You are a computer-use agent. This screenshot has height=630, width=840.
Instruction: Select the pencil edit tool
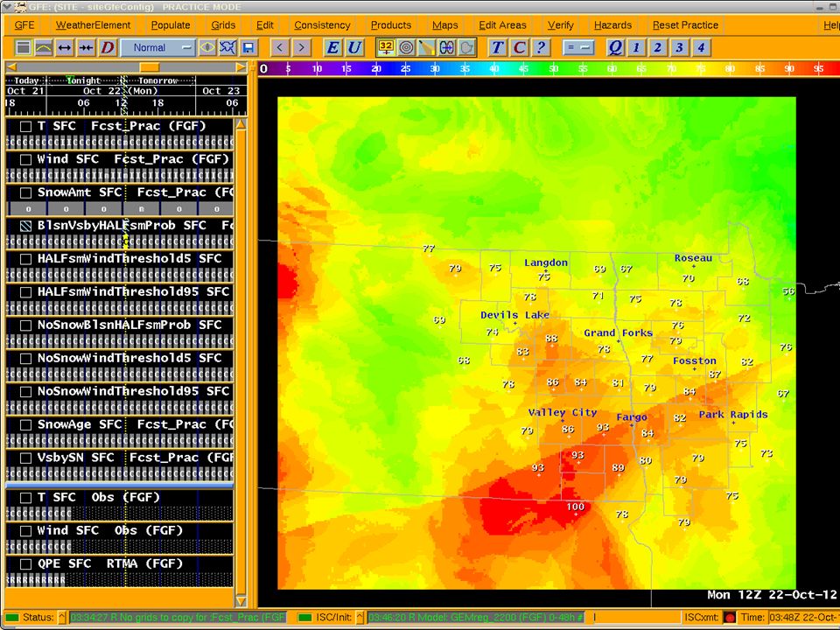tap(426, 47)
